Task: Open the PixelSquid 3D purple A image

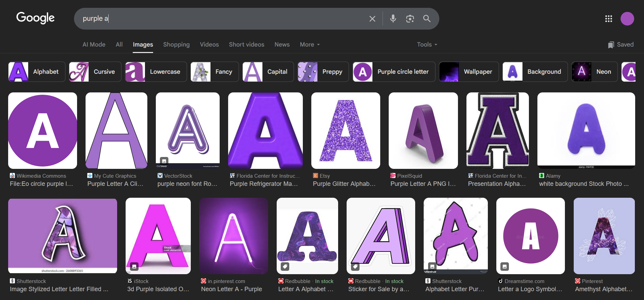Action: tap(423, 130)
